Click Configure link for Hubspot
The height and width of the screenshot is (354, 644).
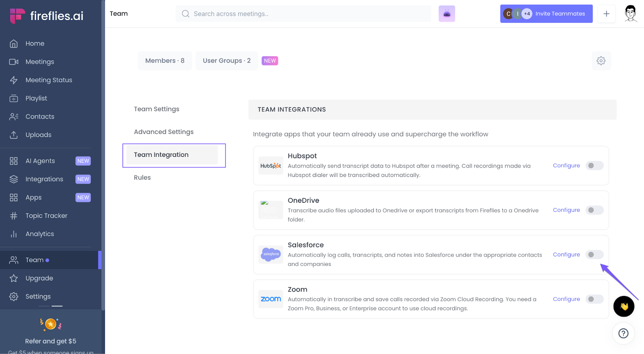coord(566,165)
